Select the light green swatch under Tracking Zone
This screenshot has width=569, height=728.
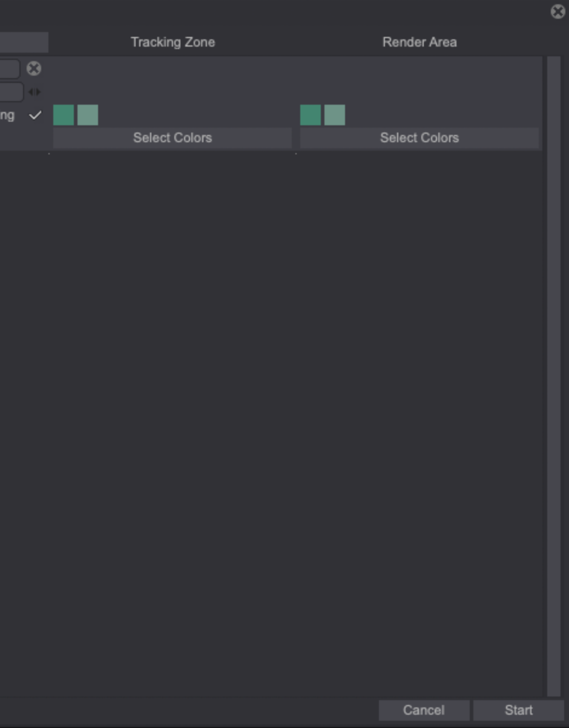[x=87, y=115]
